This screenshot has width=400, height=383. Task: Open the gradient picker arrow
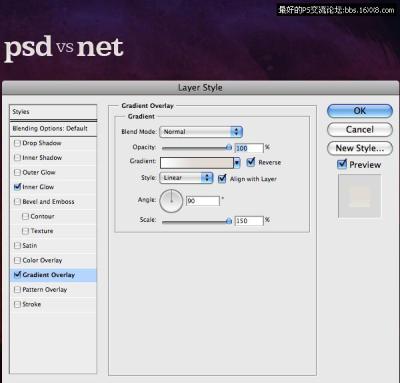tap(237, 163)
